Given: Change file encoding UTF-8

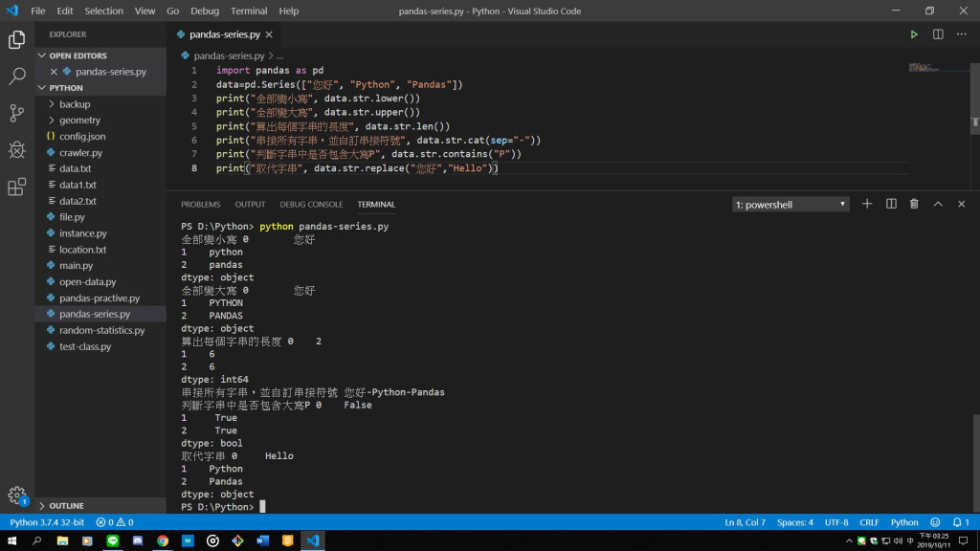Looking at the screenshot, I should [x=836, y=522].
